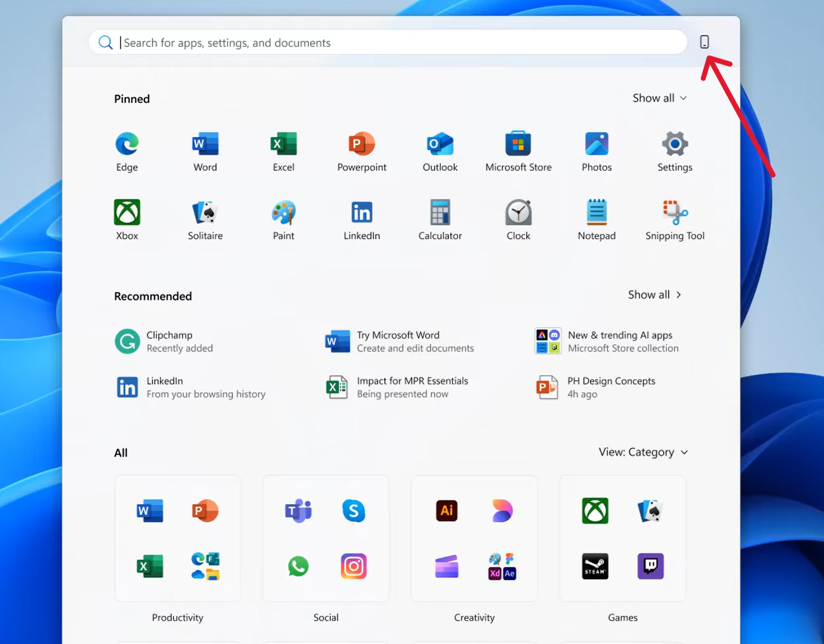
Task: Click the phone icon beside search bar
Action: click(x=704, y=42)
